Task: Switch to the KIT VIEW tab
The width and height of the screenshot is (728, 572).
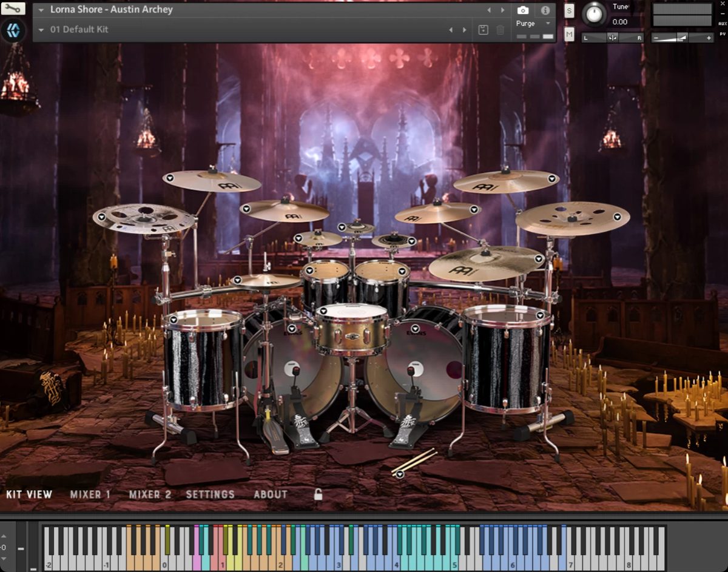Action: (29, 494)
